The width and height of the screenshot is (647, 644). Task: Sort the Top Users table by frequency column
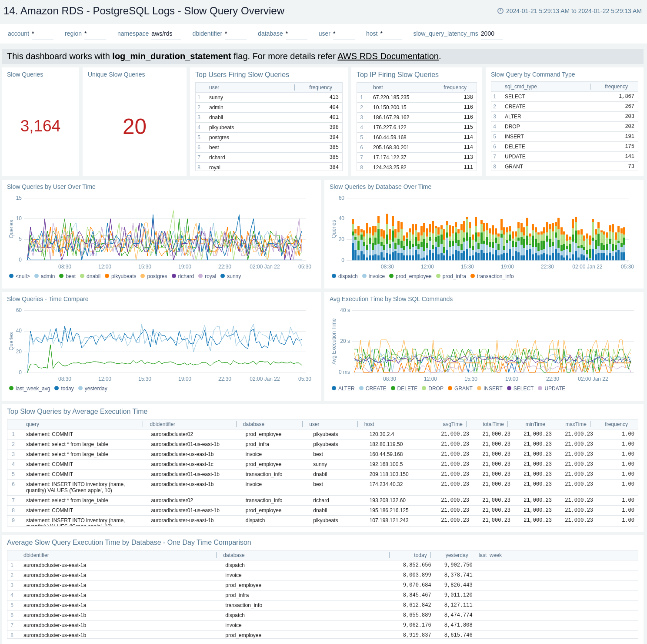pos(320,87)
